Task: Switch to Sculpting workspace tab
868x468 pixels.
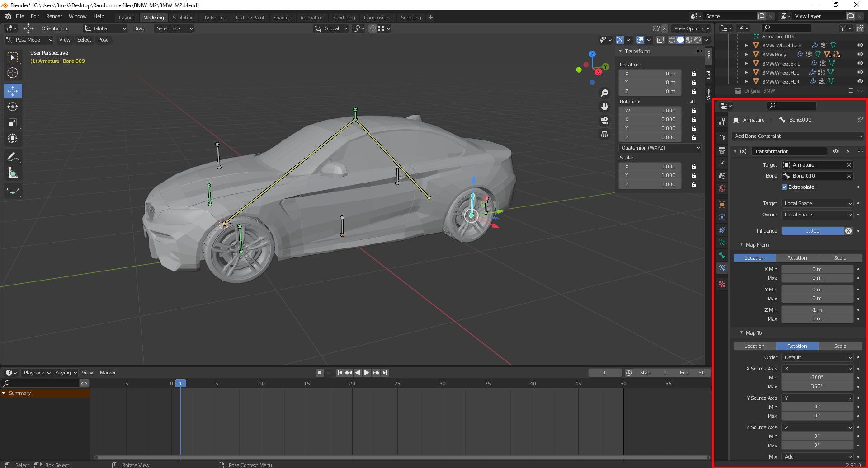Action: coord(183,18)
